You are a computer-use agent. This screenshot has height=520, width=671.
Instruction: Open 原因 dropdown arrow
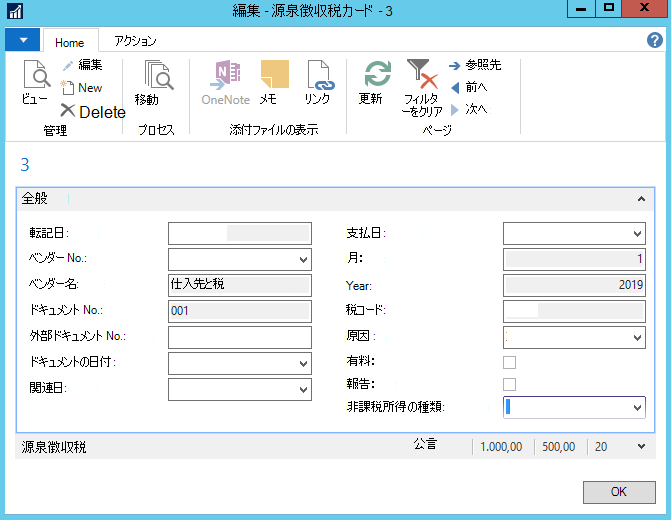coord(637,338)
